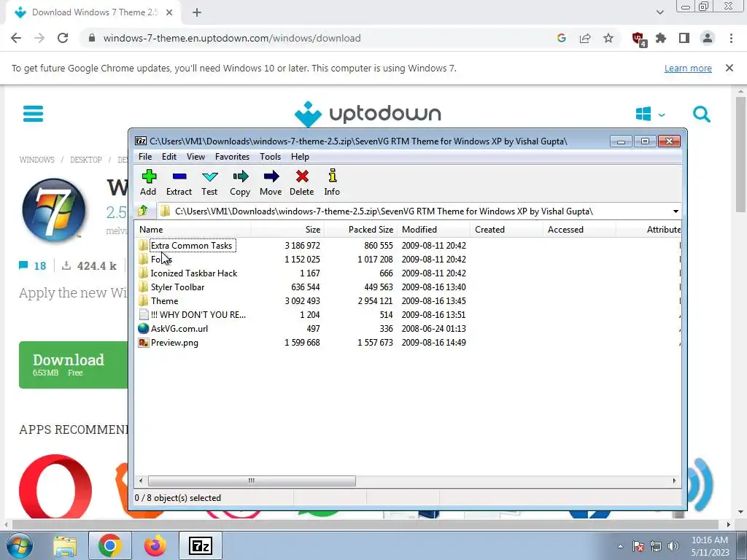The height and width of the screenshot is (560, 747).
Task: Open the Edit menu
Action: point(169,157)
